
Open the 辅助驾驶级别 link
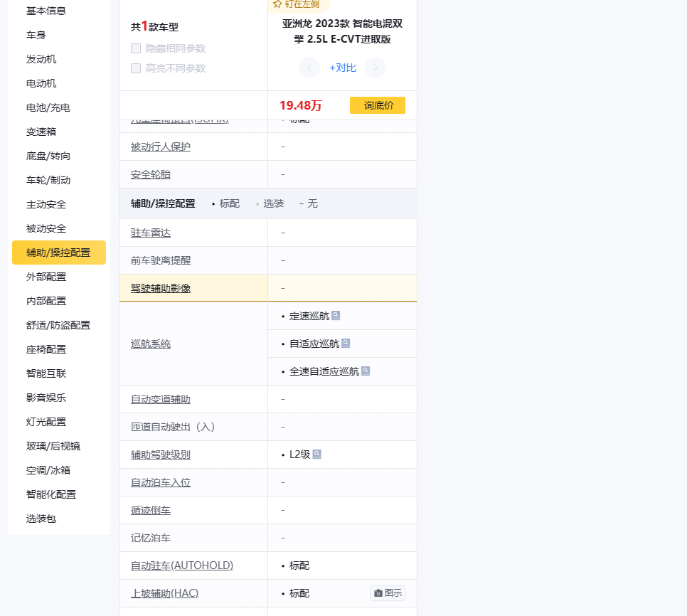[x=160, y=455]
